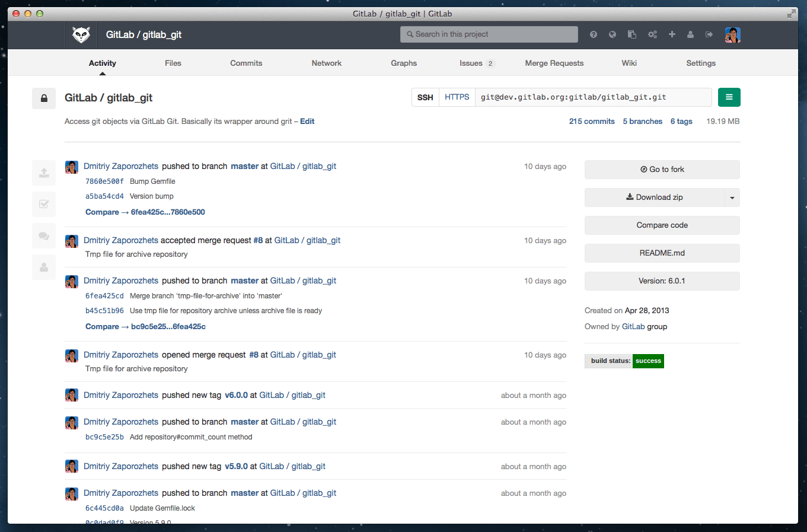
Task: Click plus icon to create new project
Action: click(x=672, y=34)
